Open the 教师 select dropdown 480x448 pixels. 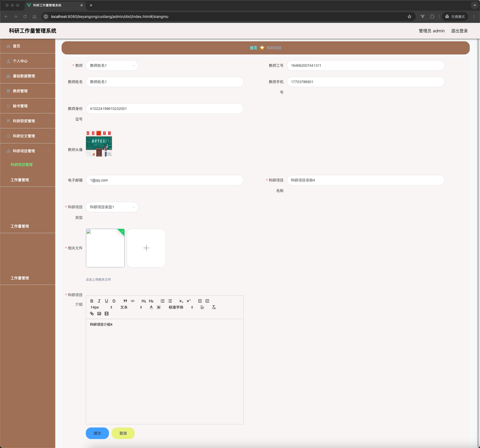[112, 66]
